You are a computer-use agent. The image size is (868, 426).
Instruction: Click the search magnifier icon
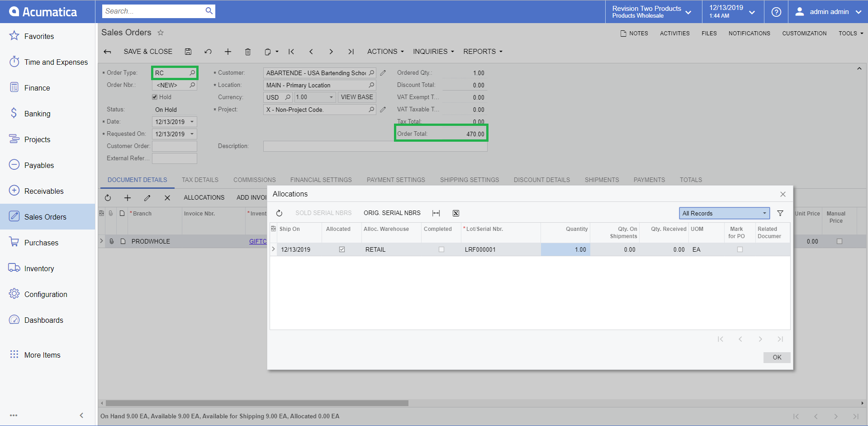click(x=209, y=11)
